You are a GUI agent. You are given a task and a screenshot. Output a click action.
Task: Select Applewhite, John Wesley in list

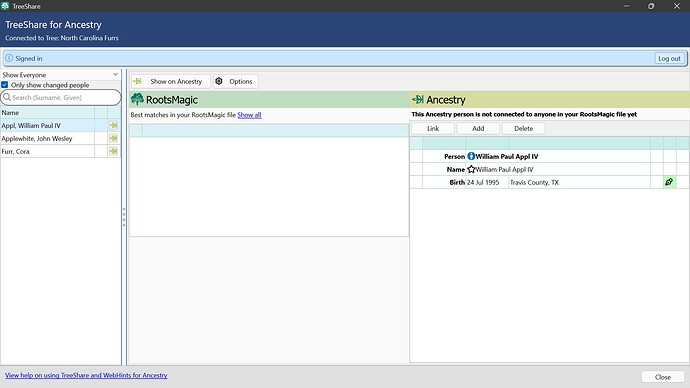48,138
